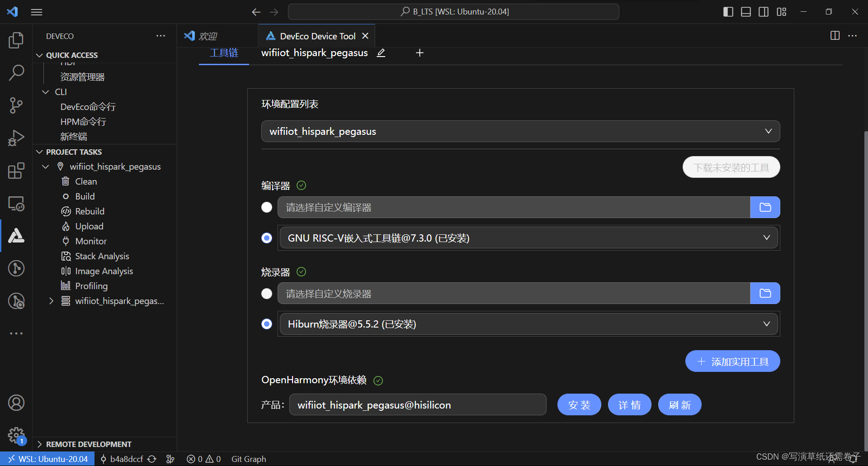Click the 刷新 button
Image resolution: width=868 pixels, height=466 pixels.
679,404
